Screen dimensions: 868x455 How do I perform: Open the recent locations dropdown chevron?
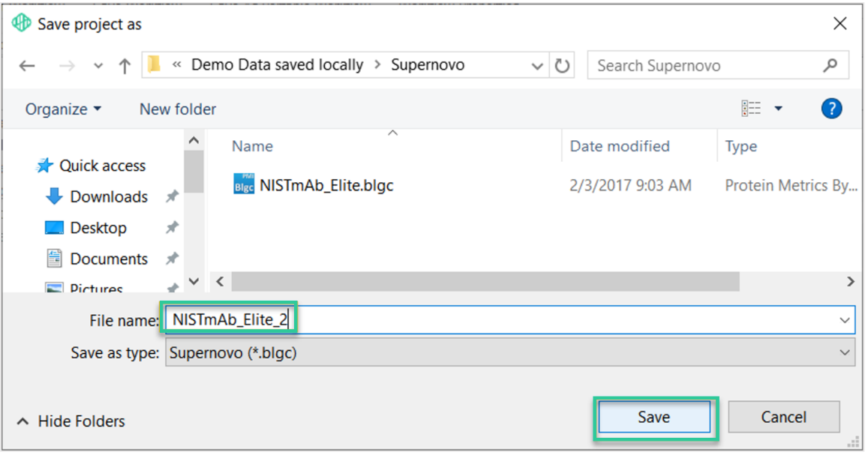[x=98, y=67]
